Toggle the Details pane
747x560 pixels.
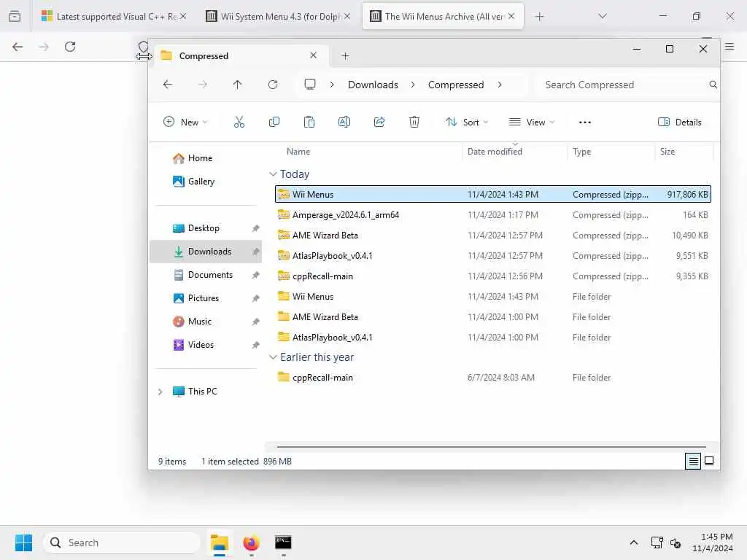tap(679, 122)
